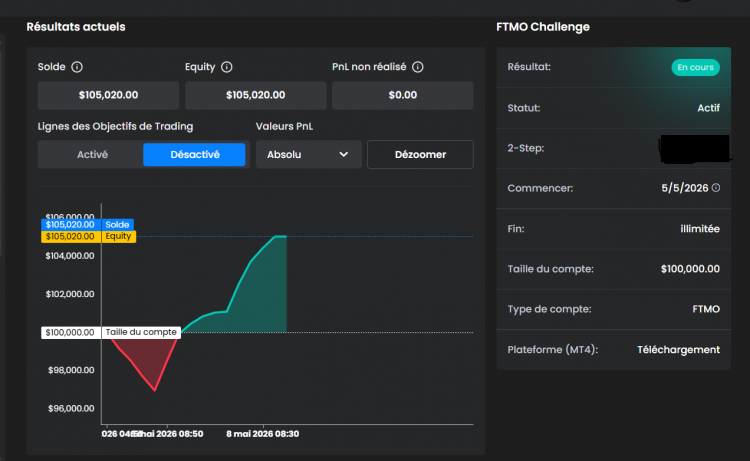The width and height of the screenshot is (750, 461).
Task: Click the Valeurs PnL dropdown chevron
Action: pos(343,154)
